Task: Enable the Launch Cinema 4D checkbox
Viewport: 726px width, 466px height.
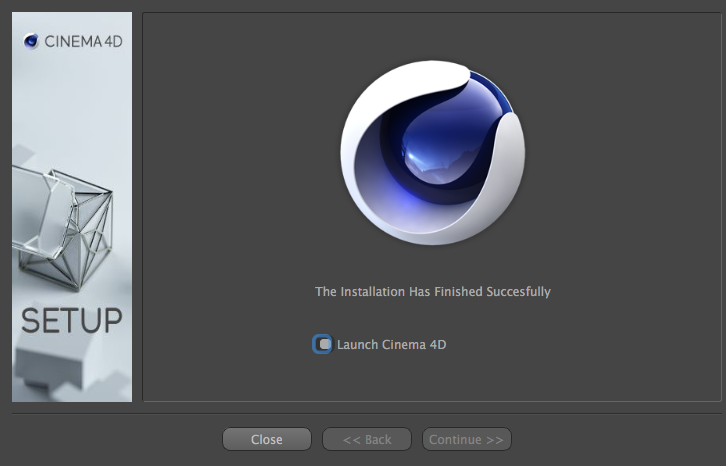Action: 322,344
